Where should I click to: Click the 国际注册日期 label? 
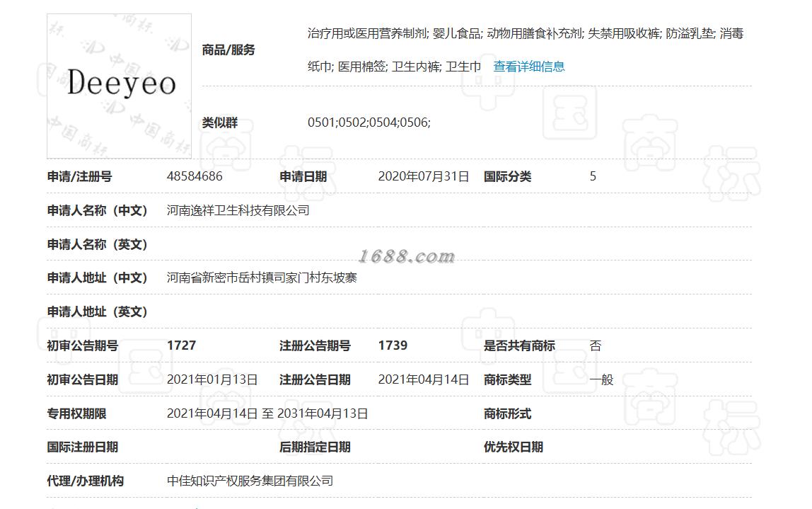[83, 447]
